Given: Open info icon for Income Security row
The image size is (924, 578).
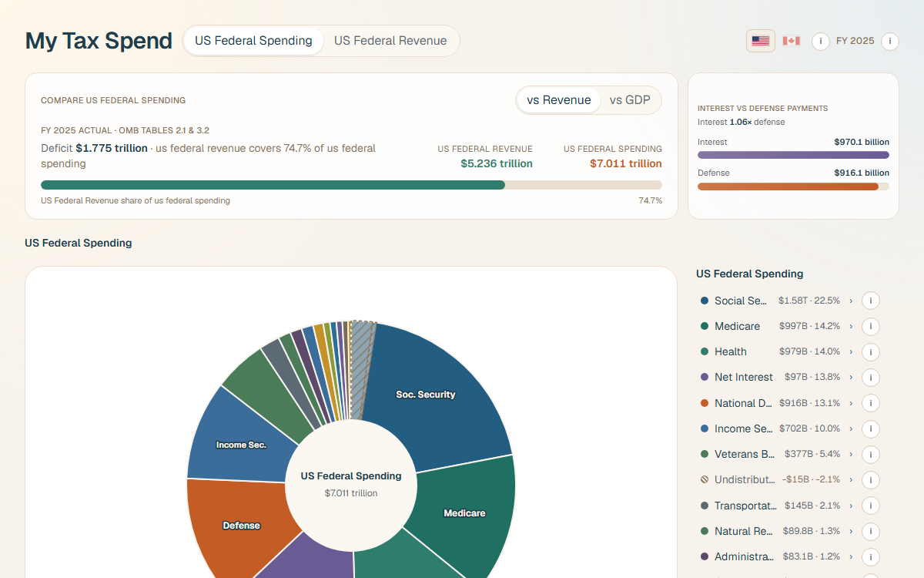Looking at the screenshot, I should [870, 428].
